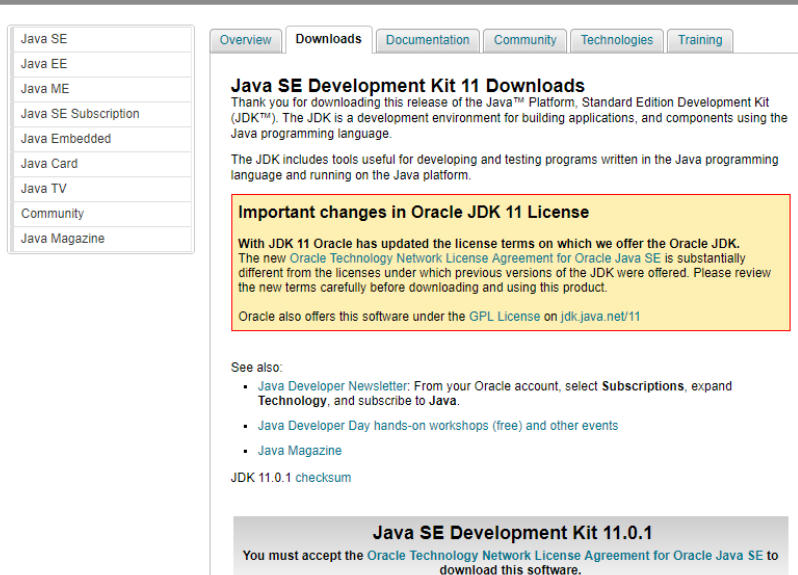This screenshot has width=798, height=575.
Task: Open the Training tab
Action: point(699,40)
